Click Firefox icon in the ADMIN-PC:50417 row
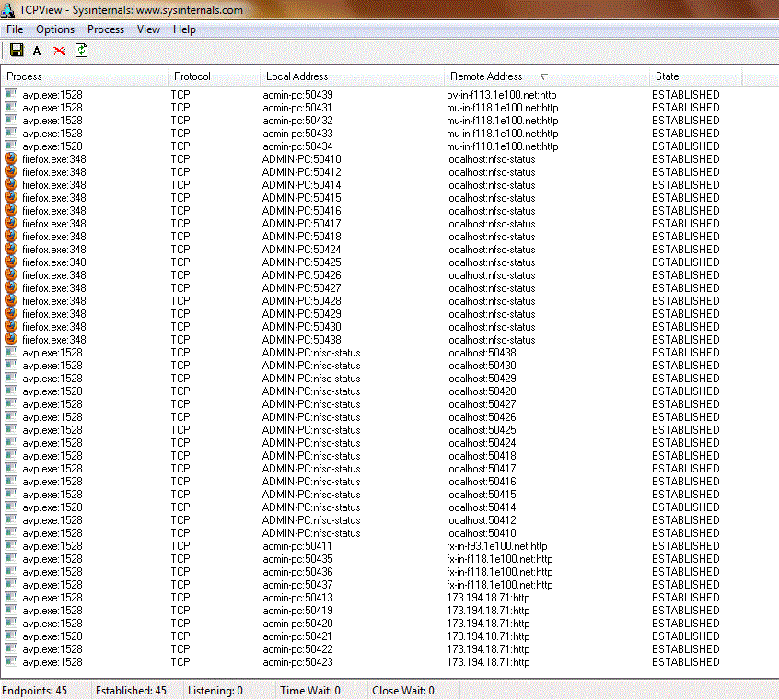 (11, 223)
